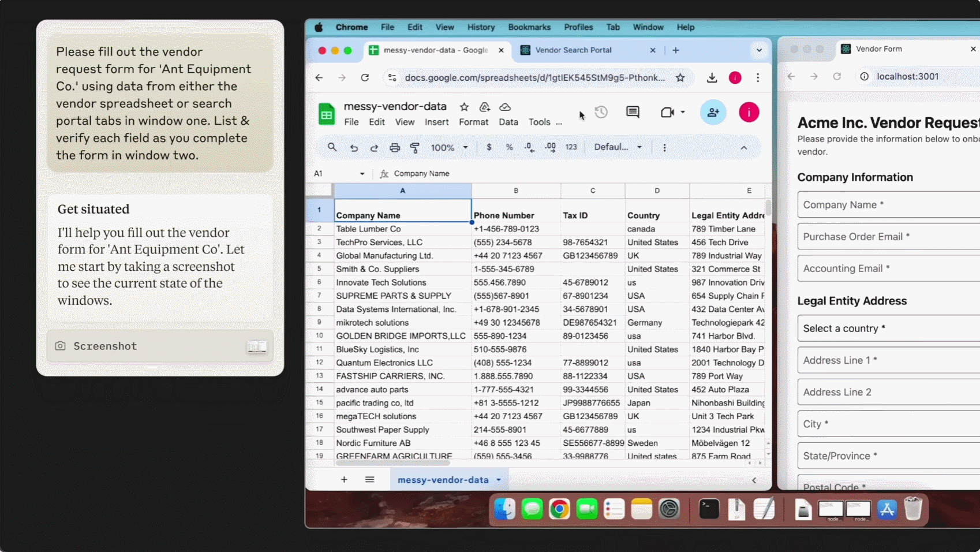Increase decimal places button in toolbar
Image resolution: width=980 pixels, height=552 pixels.
(x=550, y=147)
